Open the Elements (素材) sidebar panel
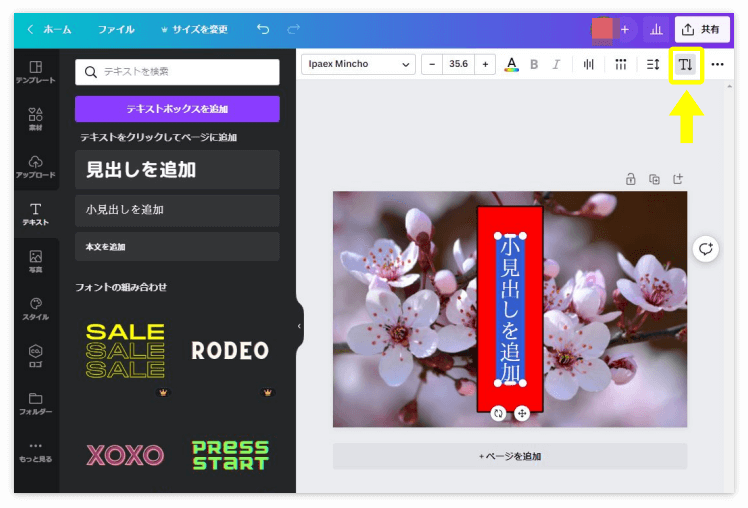Screen dimensions: 748x508 click(x=36, y=119)
